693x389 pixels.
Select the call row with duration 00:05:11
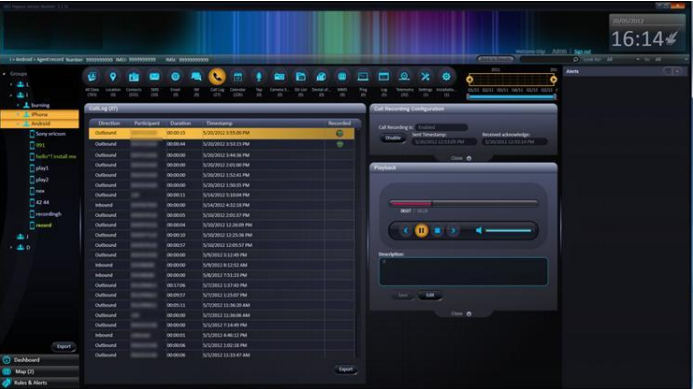(x=221, y=305)
